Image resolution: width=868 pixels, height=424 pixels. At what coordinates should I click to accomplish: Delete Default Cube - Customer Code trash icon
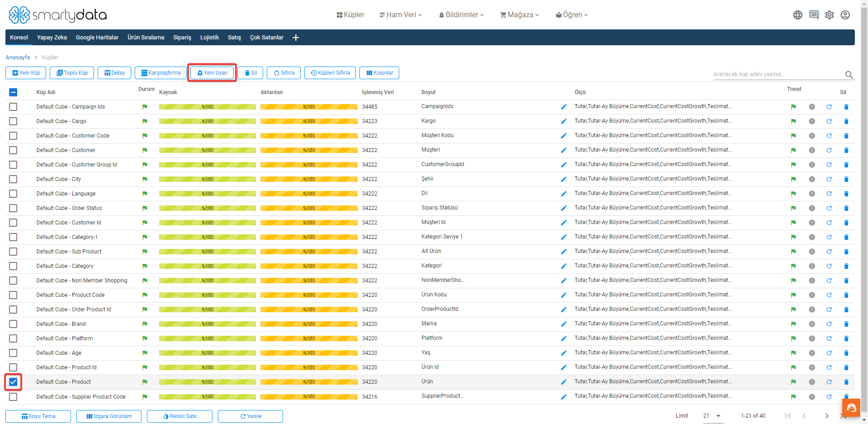(846, 136)
